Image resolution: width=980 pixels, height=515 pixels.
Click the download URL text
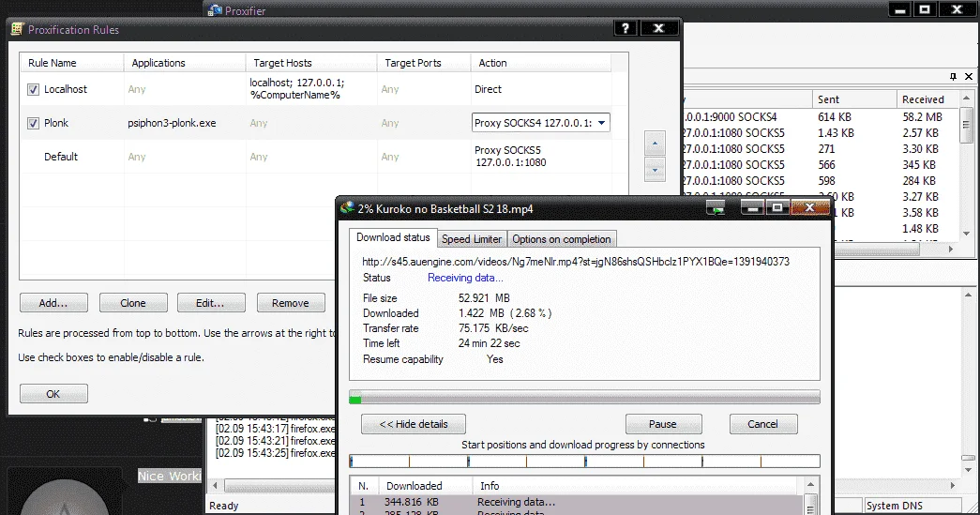coord(576,261)
